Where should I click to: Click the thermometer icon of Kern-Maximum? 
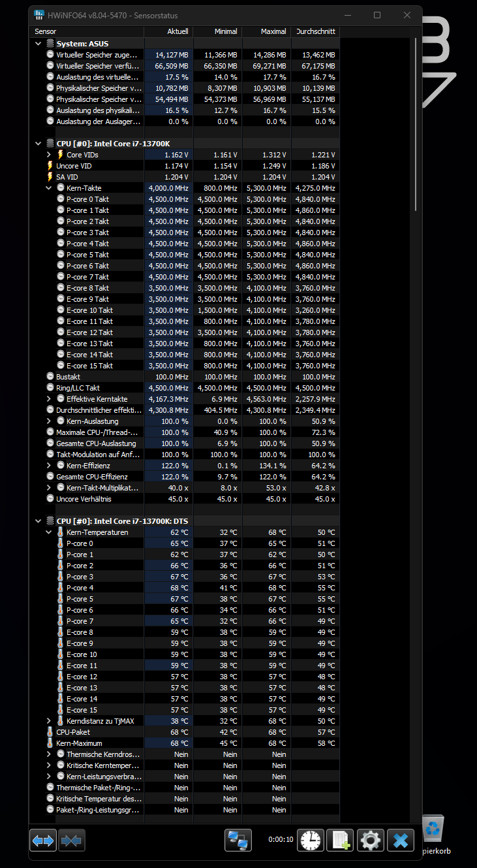[50, 743]
